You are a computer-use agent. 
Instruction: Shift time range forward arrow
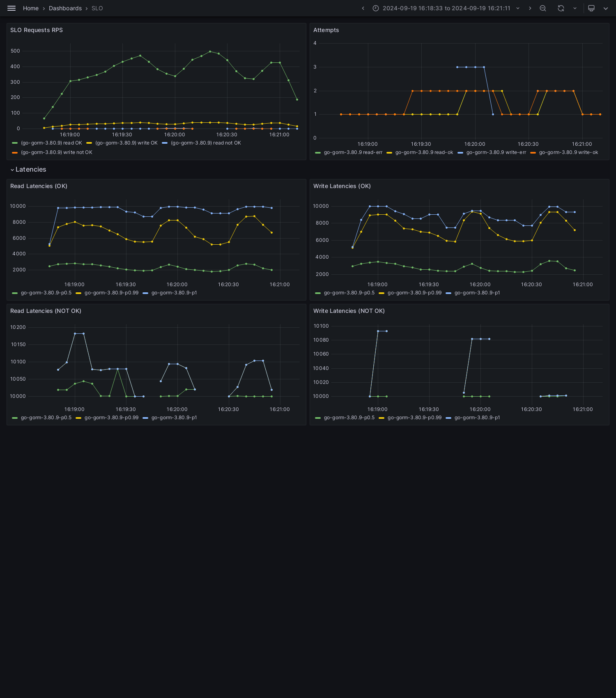point(530,8)
